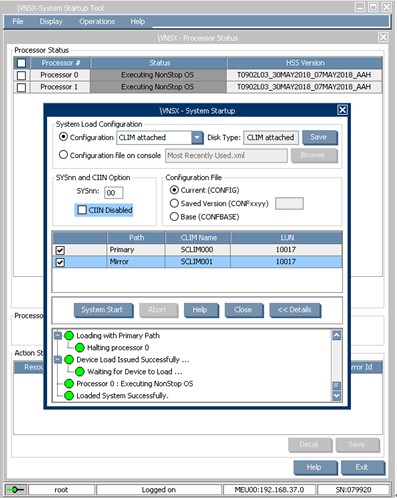Click the Path column header
Image resolution: width=397 pixels, height=498 pixels.
[136, 238]
